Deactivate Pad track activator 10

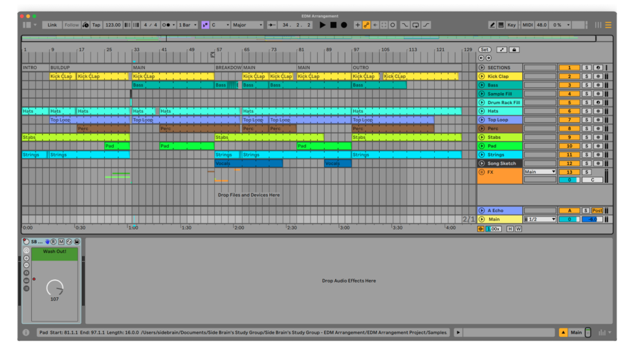569,146
